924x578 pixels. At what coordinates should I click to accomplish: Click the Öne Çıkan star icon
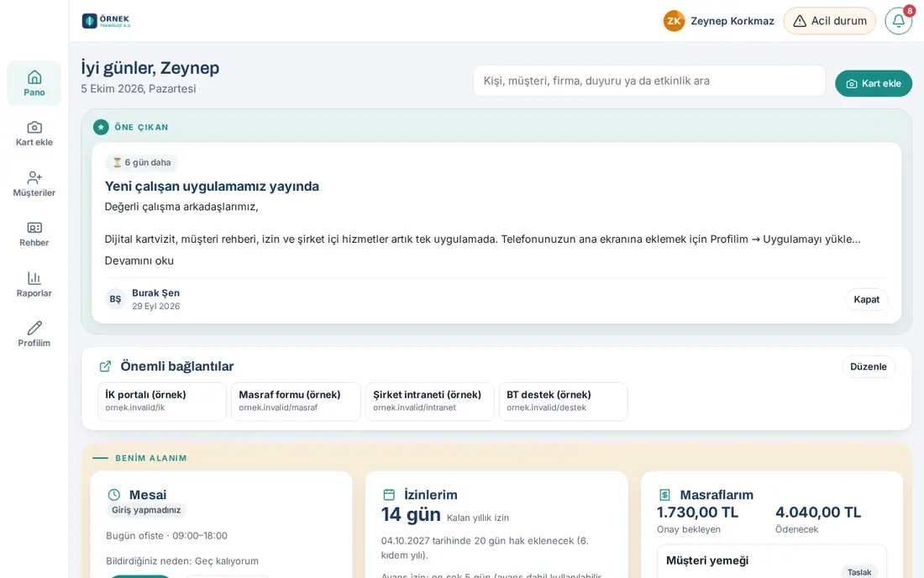pos(101,127)
